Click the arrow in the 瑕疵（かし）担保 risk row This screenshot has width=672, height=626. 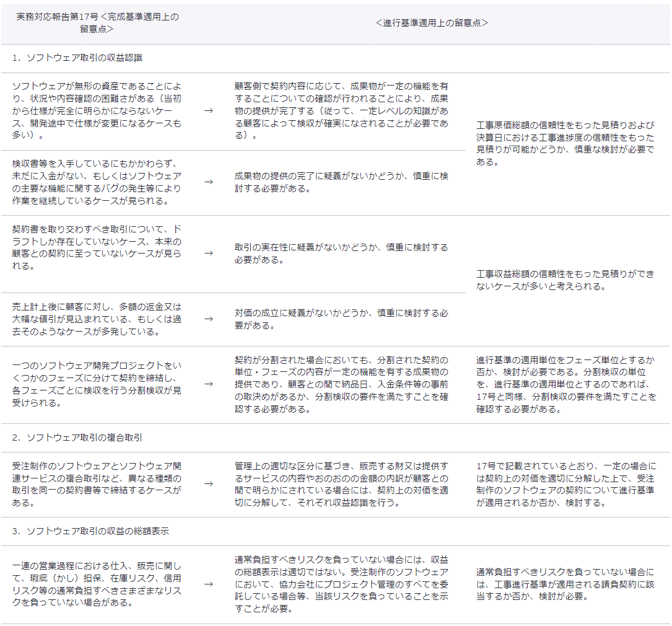[x=209, y=584]
